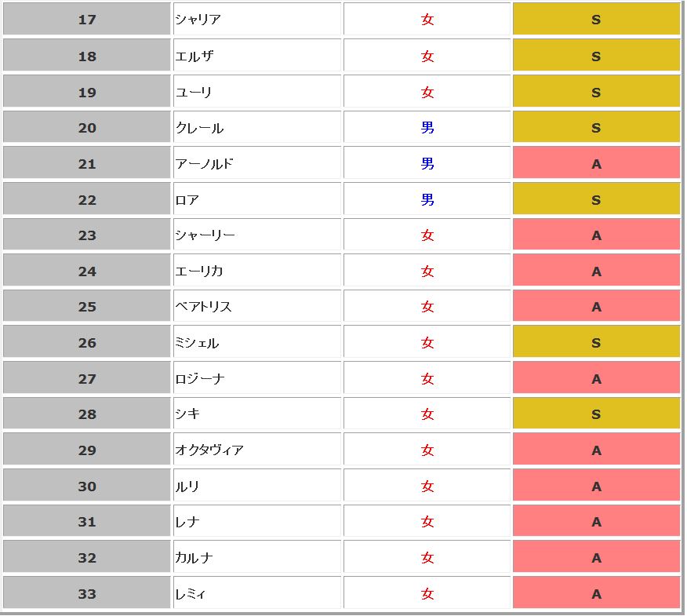Click the 女 gender cell for ロジーナ
This screenshot has height=616, width=687.
tap(427, 378)
